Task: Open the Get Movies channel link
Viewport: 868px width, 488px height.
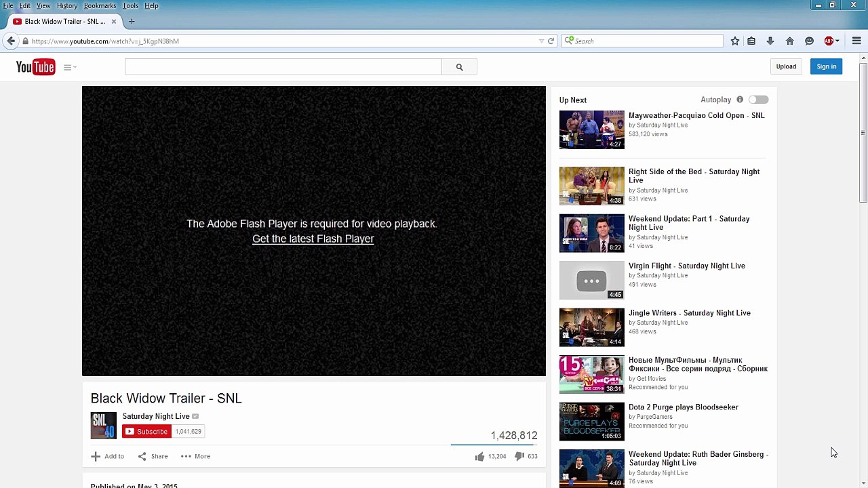Action: (651, 379)
